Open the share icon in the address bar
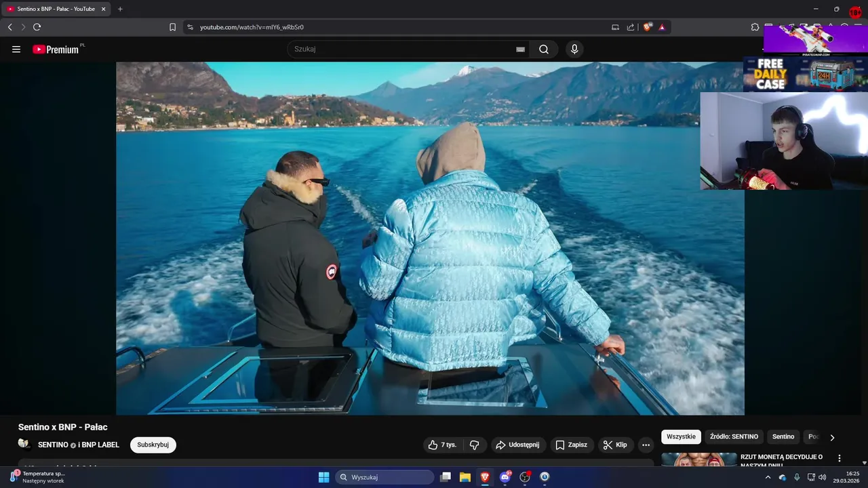The width and height of the screenshot is (868, 488). pos(631,27)
